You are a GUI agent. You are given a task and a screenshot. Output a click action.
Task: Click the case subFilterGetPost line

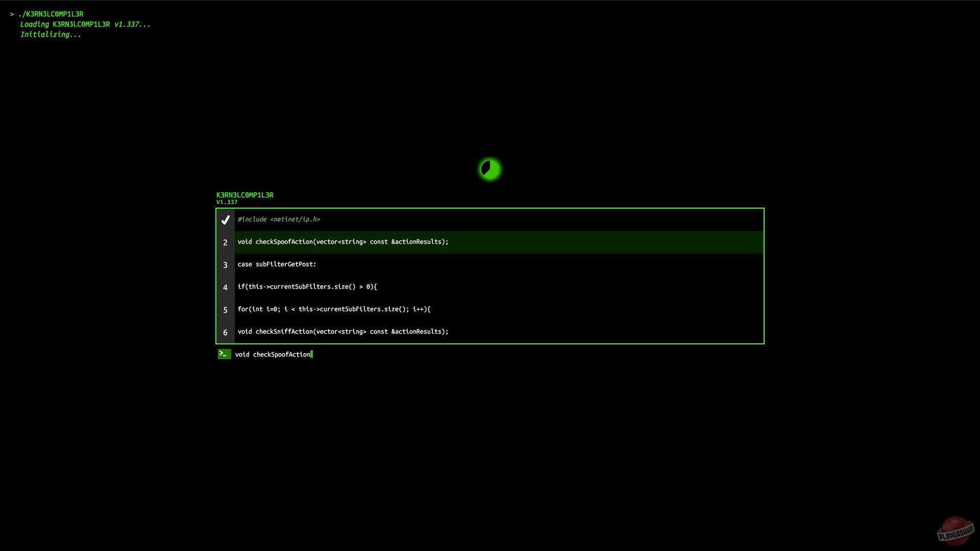277,264
